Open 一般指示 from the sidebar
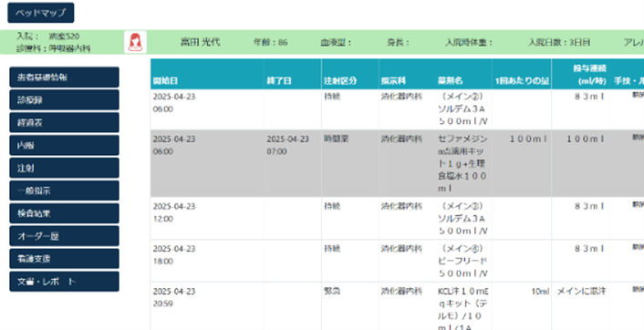Image resolution: width=644 pixels, height=330 pixels. click(64, 191)
